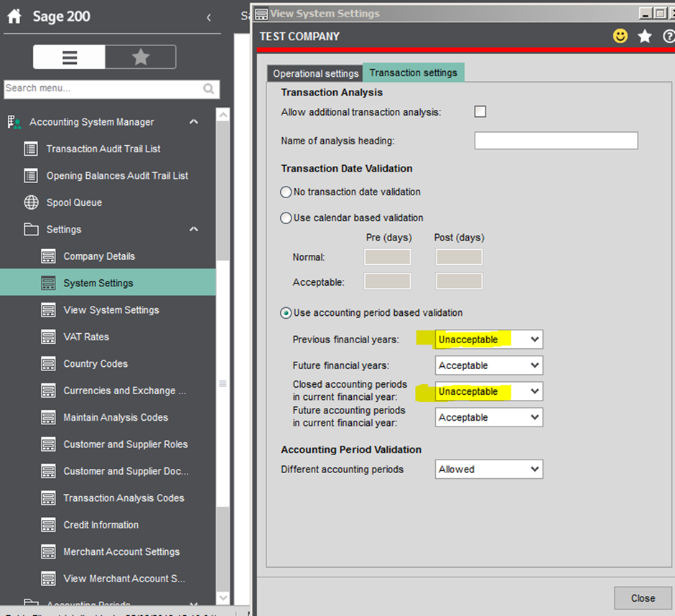Open Future accounting periods dropdown
Image resolution: width=675 pixels, height=616 pixels.
488,417
